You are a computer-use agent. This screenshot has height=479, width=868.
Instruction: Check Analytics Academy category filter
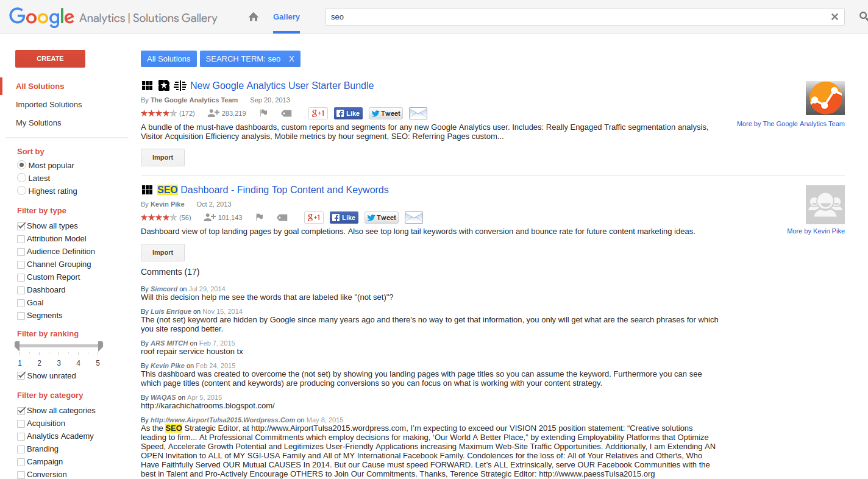pyautogui.click(x=21, y=436)
